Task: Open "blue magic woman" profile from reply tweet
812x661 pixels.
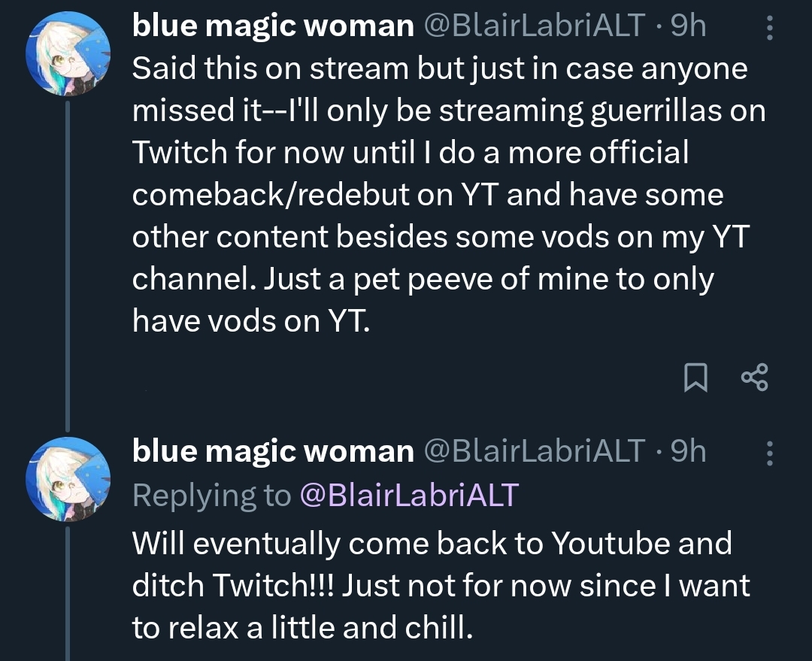Action: pos(273,451)
